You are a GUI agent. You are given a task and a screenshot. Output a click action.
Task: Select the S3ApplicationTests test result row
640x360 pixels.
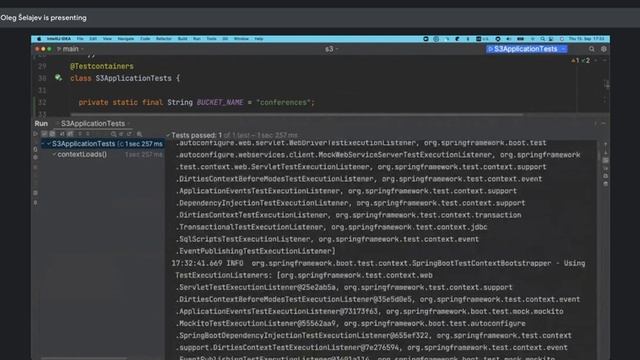coord(102,144)
